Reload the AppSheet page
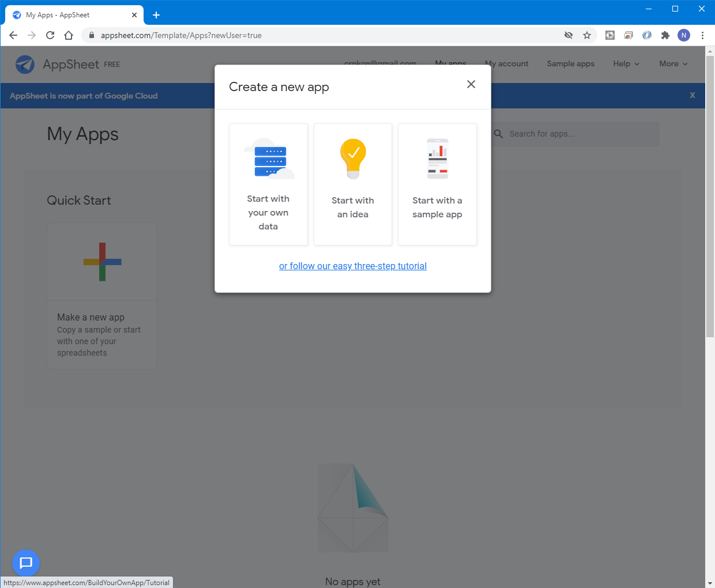This screenshot has width=715, height=588. point(50,35)
